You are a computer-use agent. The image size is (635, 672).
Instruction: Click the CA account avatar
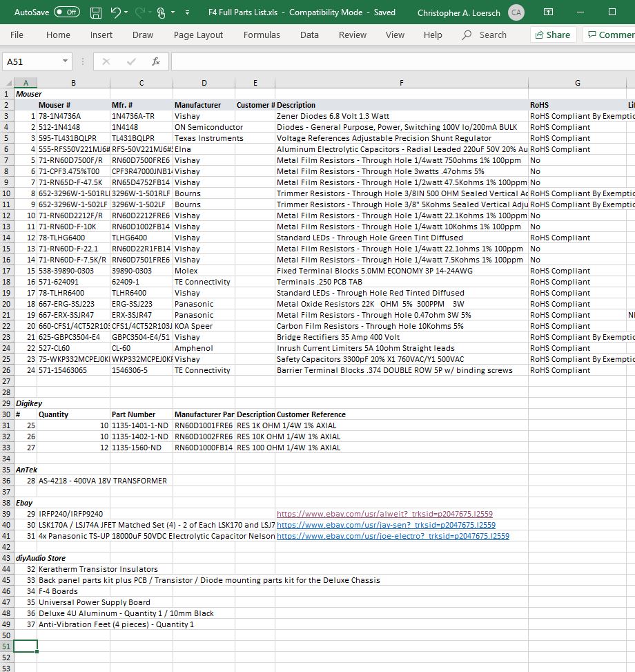coord(516,12)
